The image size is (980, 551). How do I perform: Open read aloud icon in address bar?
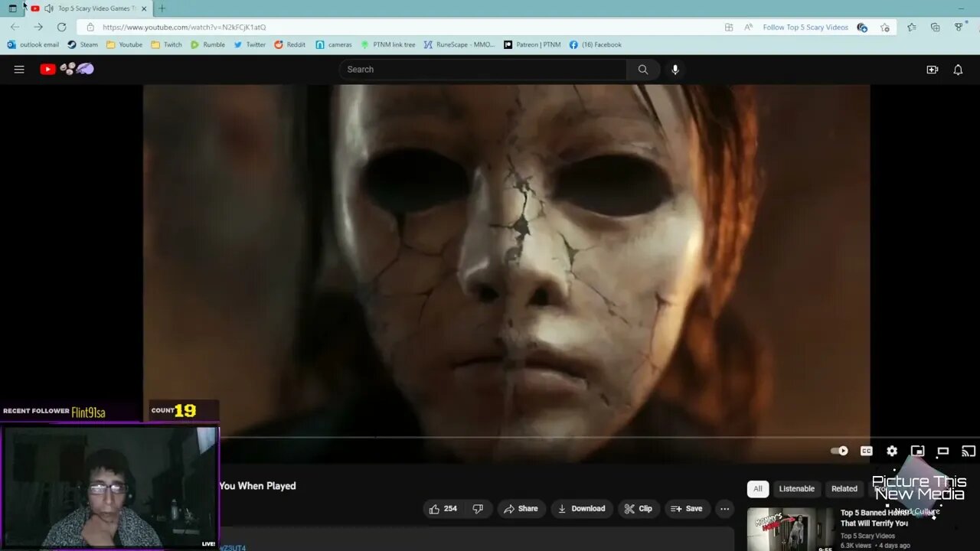749,27
